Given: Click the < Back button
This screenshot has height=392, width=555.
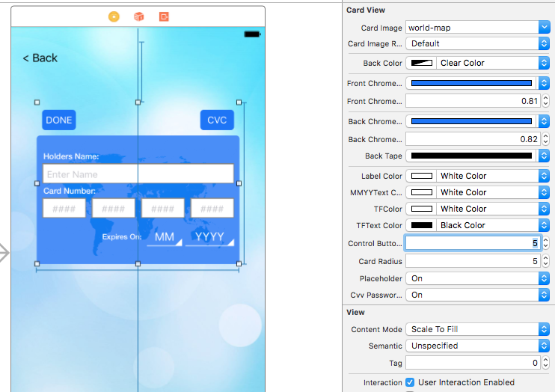Looking at the screenshot, I should coord(40,58).
